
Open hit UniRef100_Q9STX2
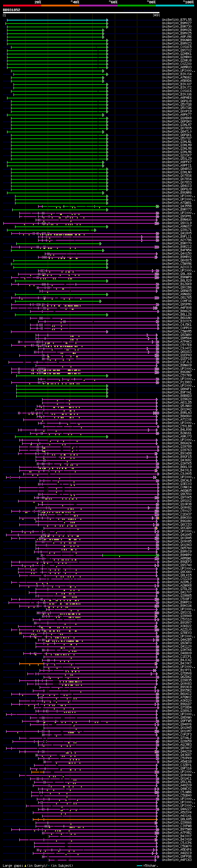click(177, 50)
